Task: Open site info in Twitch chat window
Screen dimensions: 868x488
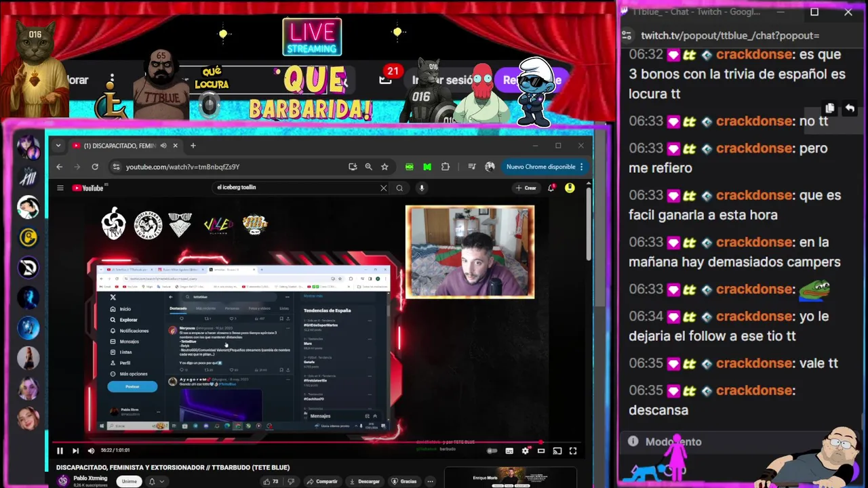Action: pos(627,35)
